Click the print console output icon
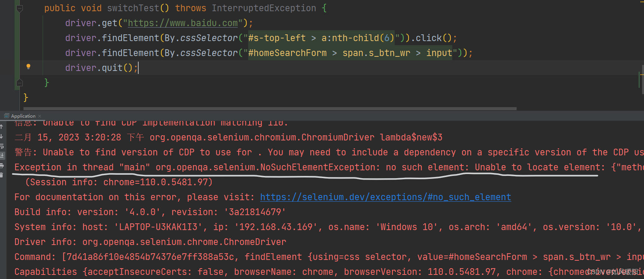This screenshot has width=644, height=279. click(x=2, y=165)
